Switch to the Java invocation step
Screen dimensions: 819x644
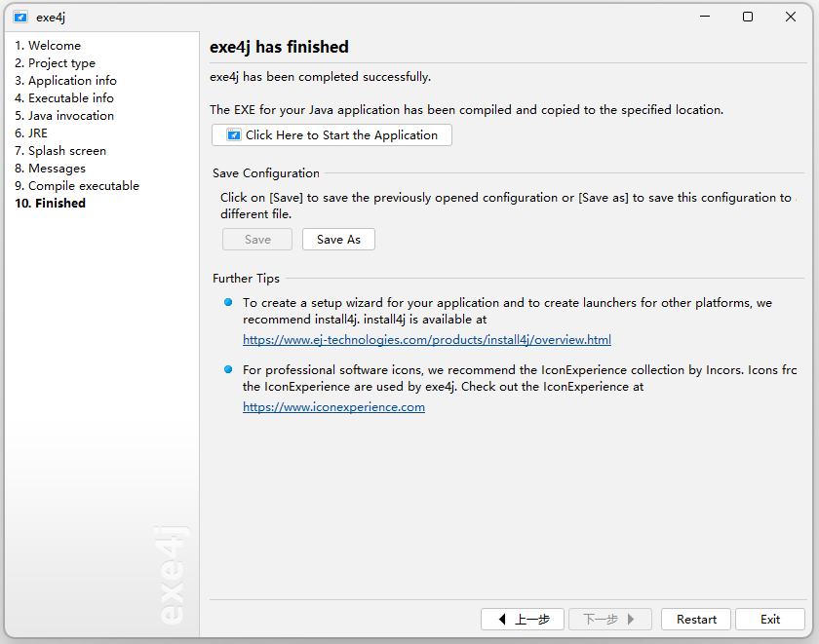point(64,116)
